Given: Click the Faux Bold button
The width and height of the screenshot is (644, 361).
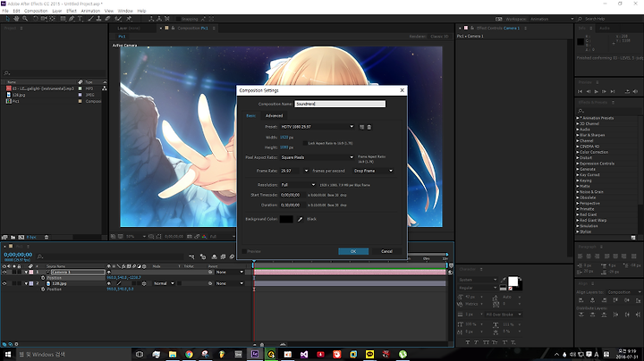Looking at the screenshot, I should click(468, 342).
